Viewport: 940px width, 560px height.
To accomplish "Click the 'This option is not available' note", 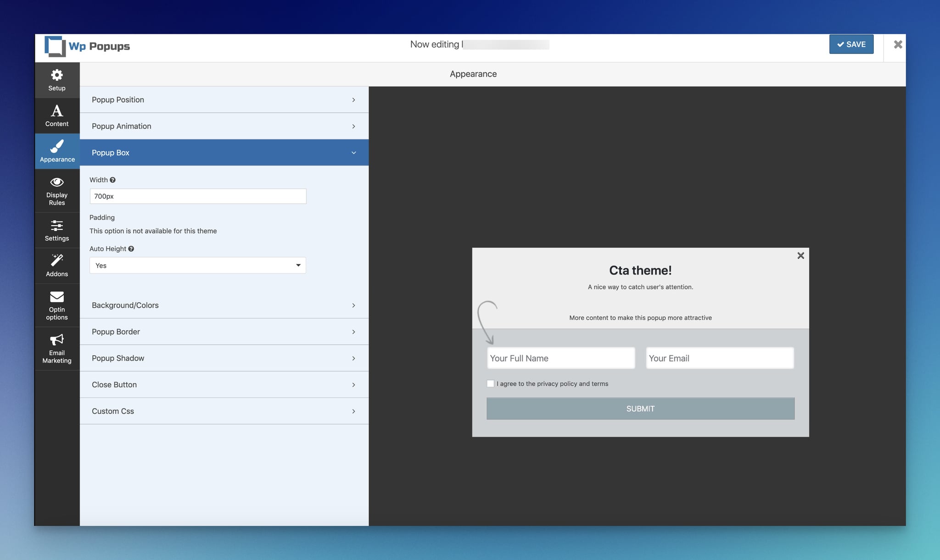I will pyautogui.click(x=153, y=231).
